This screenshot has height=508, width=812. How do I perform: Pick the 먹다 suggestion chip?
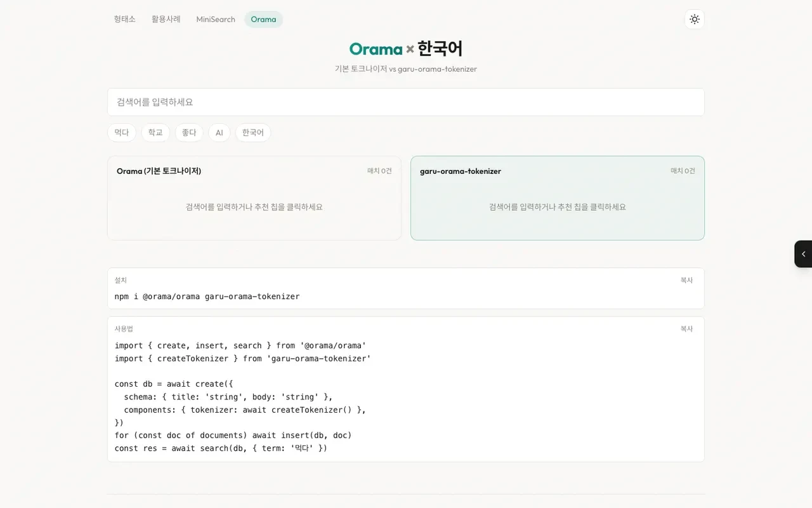point(122,133)
